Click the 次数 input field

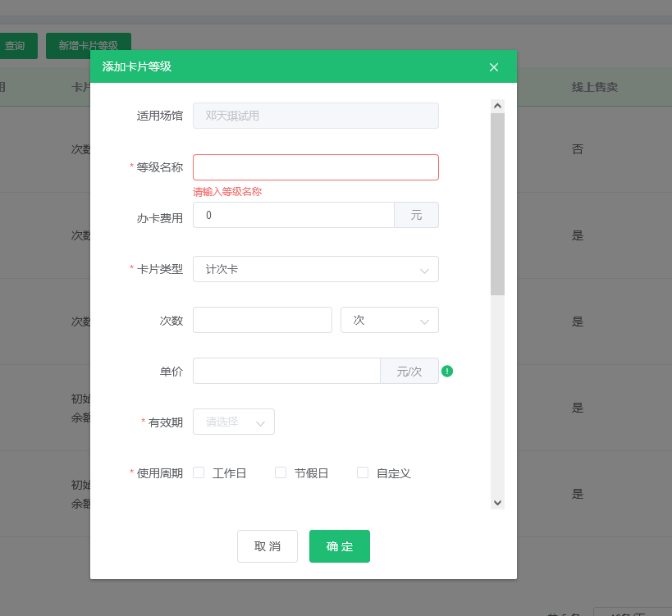262,320
